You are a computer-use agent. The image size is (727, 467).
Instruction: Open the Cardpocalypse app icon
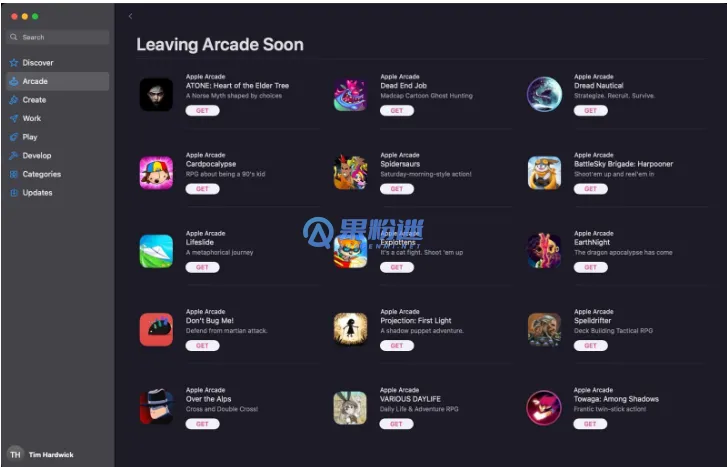pyautogui.click(x=156, y=173)
